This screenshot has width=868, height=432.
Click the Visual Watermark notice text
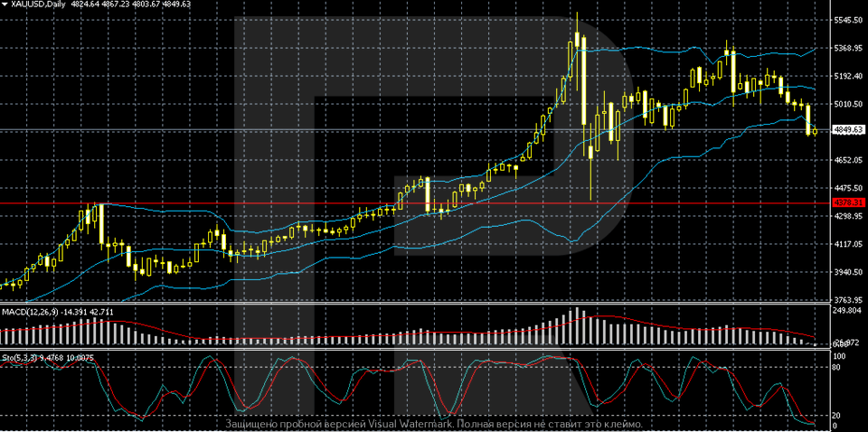tap(434, 424)
